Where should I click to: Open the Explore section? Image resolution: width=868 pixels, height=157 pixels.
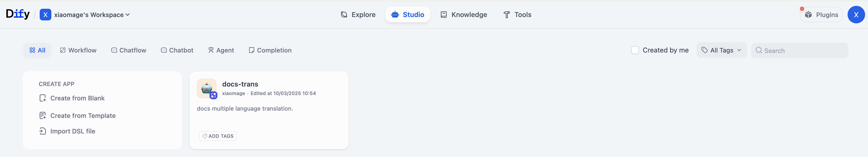coord(358,15)
